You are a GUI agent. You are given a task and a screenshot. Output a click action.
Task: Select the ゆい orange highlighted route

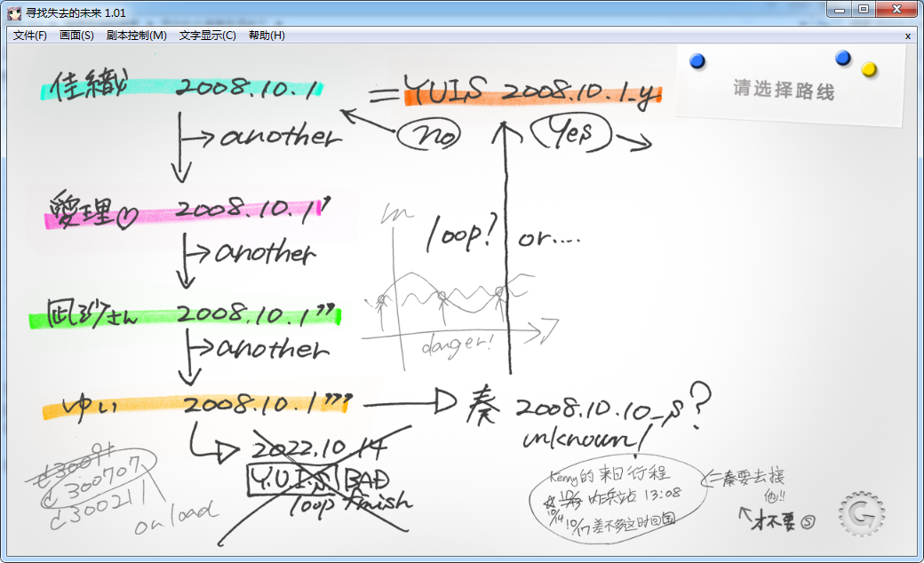[197, 405]
